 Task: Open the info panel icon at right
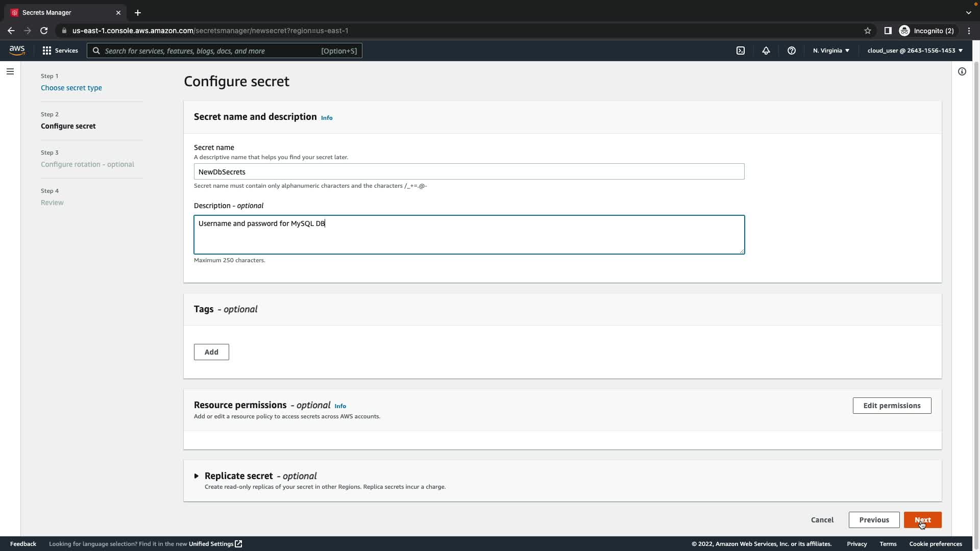962,71
